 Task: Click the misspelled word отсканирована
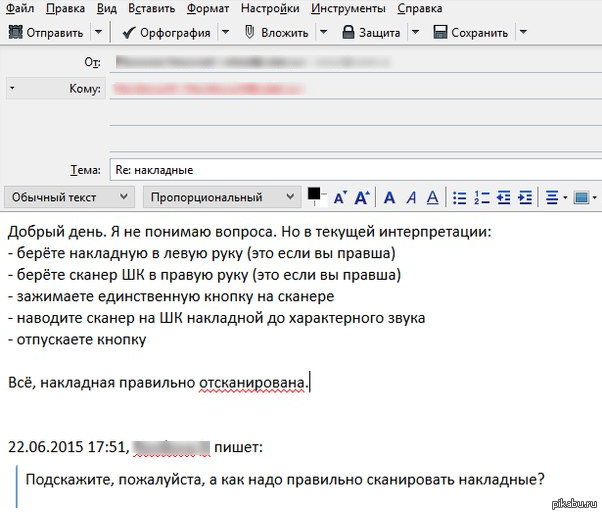tap(252, 383)
